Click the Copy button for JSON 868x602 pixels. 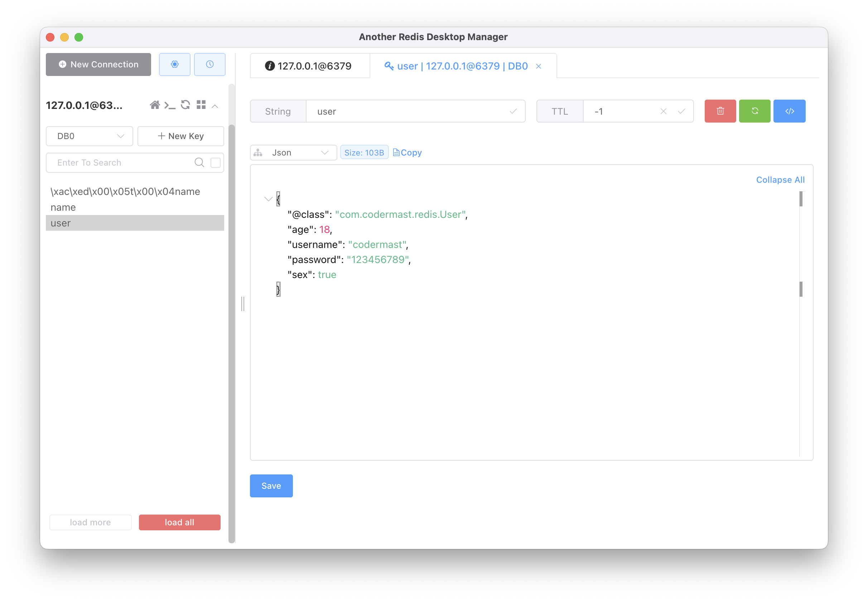(x=406, y=153)
